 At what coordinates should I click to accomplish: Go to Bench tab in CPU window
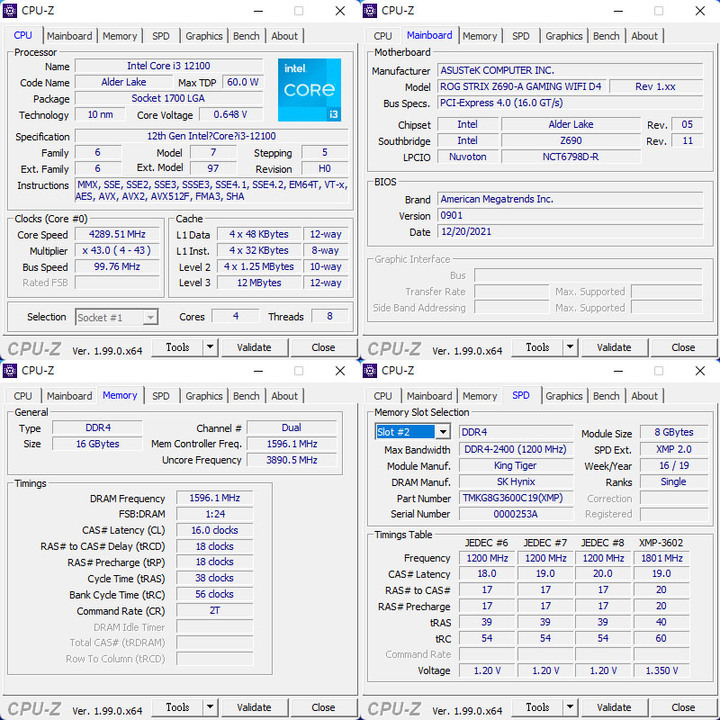[x=246, y=36]
